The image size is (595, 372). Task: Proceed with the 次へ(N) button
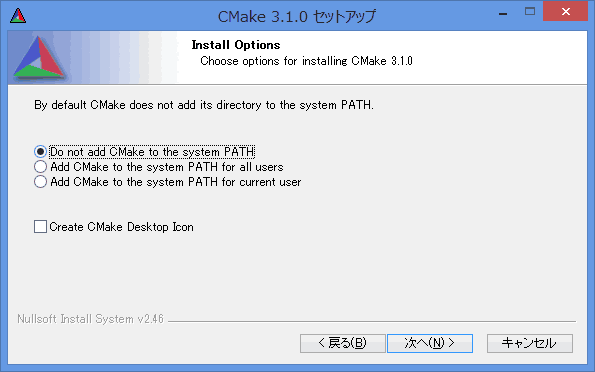click(x=430, y=343)
